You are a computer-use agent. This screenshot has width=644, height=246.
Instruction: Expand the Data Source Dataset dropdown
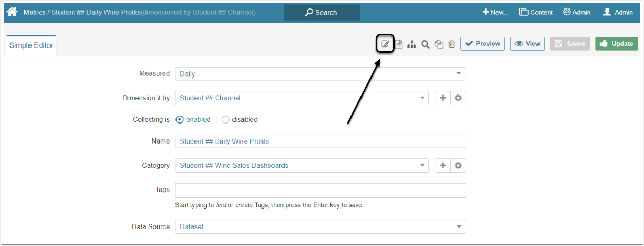[320, 226]
